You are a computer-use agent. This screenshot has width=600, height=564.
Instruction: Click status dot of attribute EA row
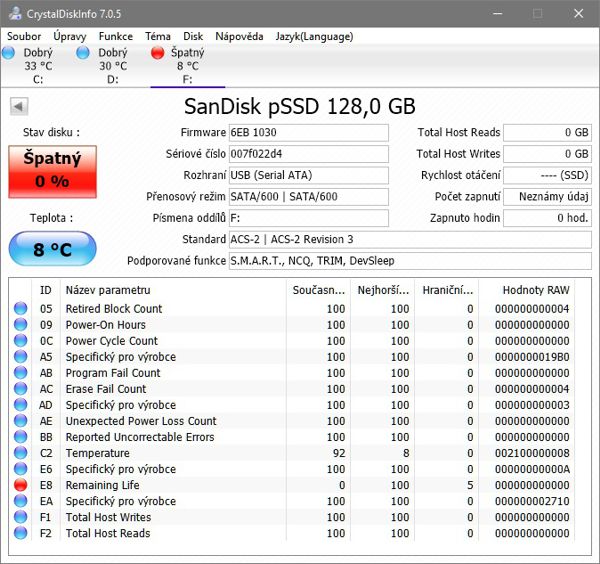point(21,501)
